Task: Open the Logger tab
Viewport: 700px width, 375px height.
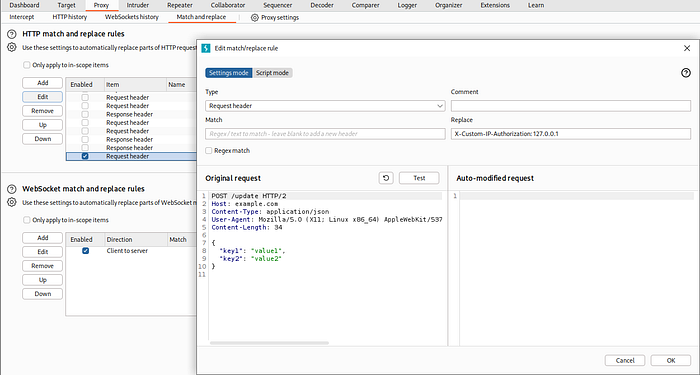Action: click(407, 5)
